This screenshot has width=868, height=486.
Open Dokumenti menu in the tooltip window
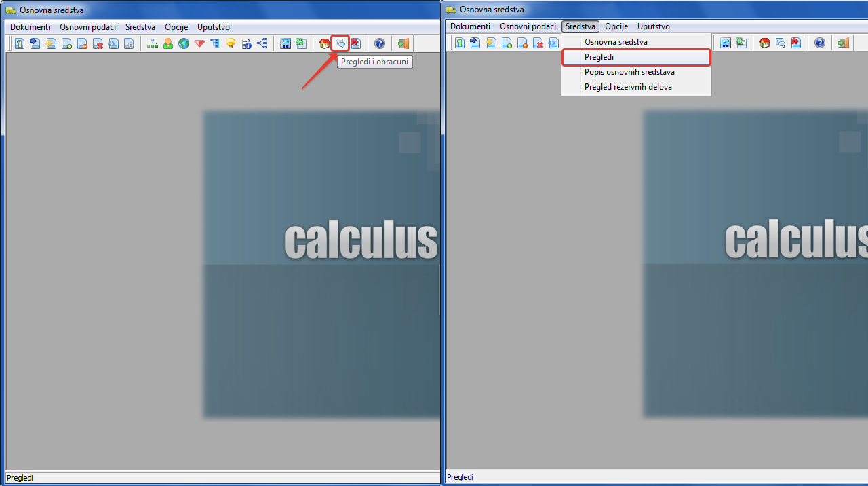[30, 27]
